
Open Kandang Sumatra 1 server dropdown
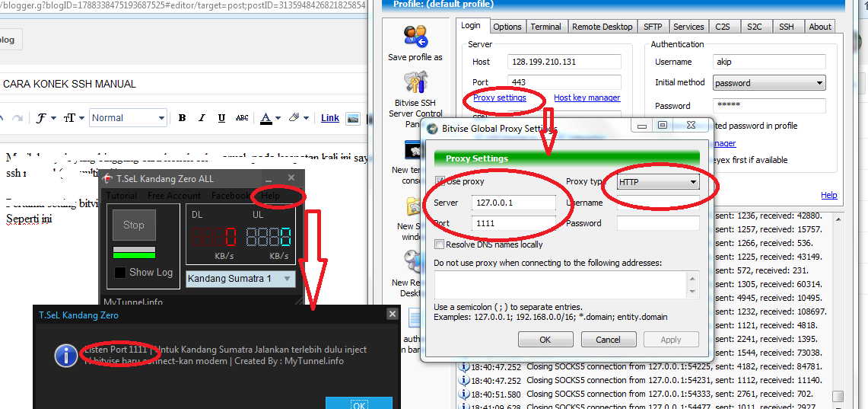pos(241,279)
